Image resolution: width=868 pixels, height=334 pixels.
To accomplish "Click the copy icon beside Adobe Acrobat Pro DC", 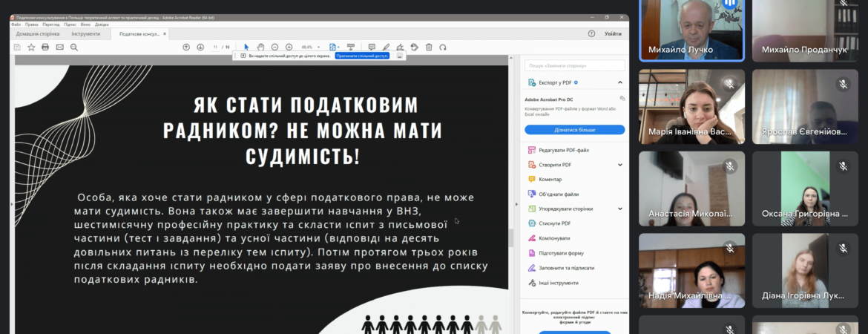I will [x=622, y=99].
